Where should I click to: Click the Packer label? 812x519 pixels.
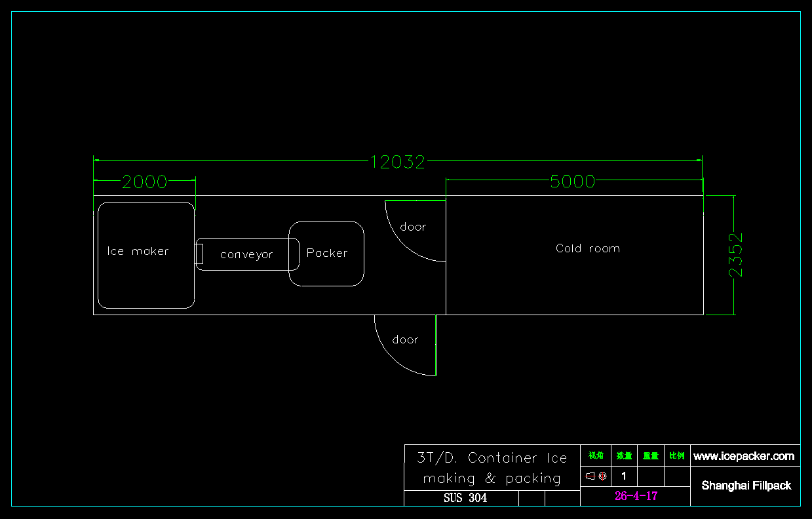[327, 253]
